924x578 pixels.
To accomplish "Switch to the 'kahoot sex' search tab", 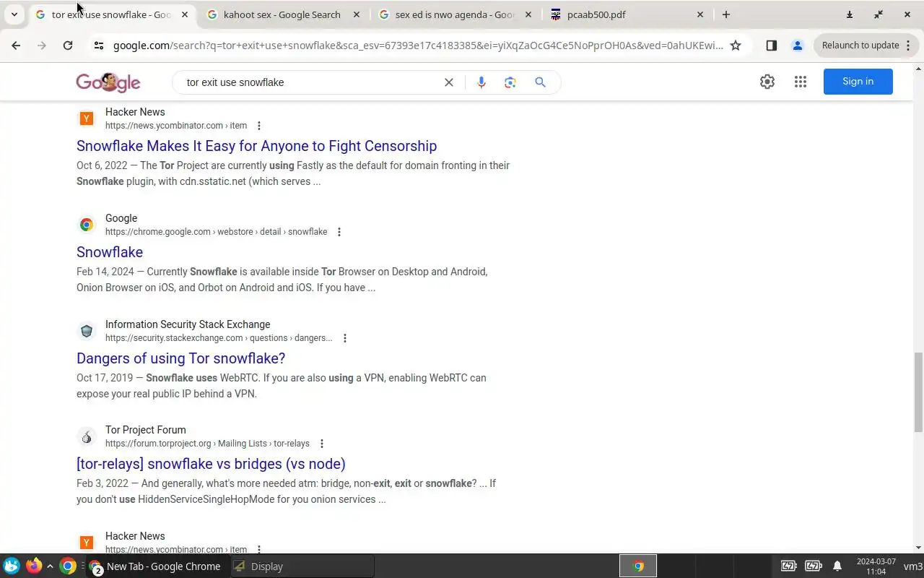I will pyautogui.click(x=282, y=14).
